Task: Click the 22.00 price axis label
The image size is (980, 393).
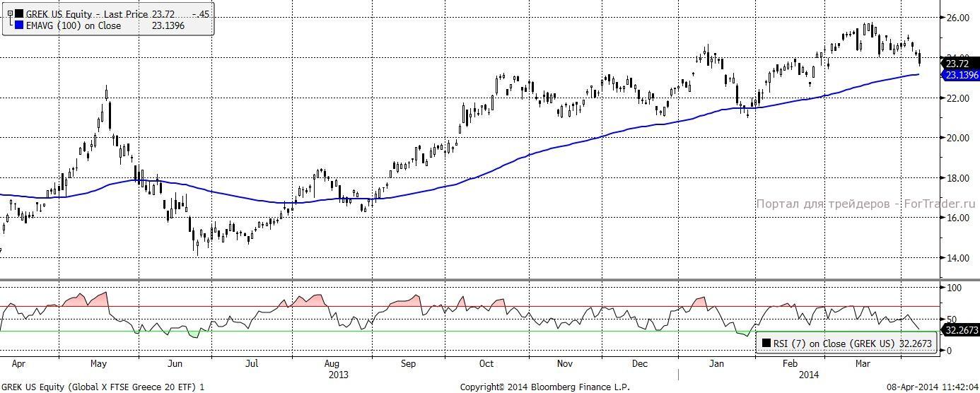Action: pyautogui.click(x=957, y=98)
